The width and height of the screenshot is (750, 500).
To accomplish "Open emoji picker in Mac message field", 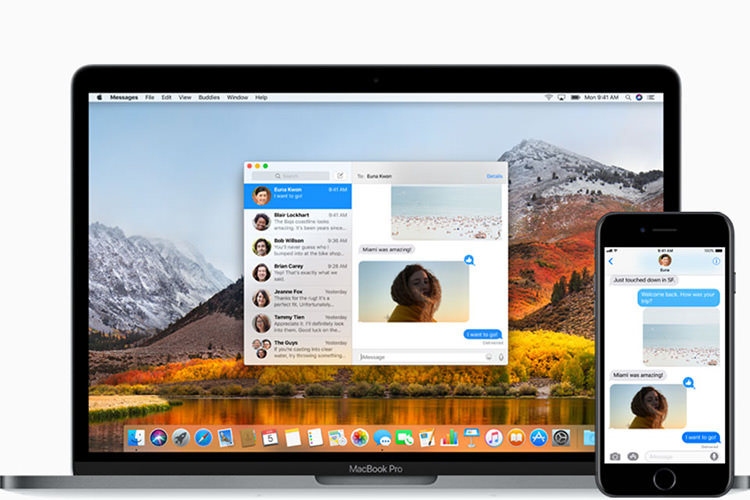I will pos(488,357).
